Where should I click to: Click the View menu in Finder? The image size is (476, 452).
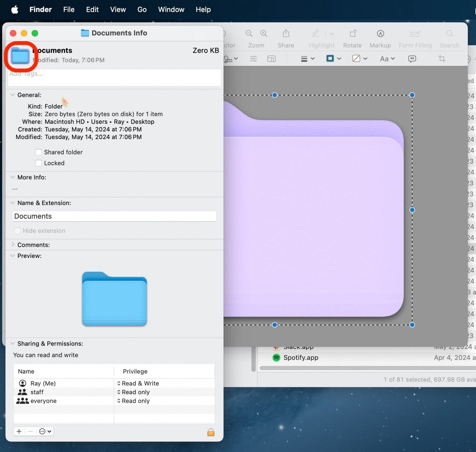tap(118, 9)
